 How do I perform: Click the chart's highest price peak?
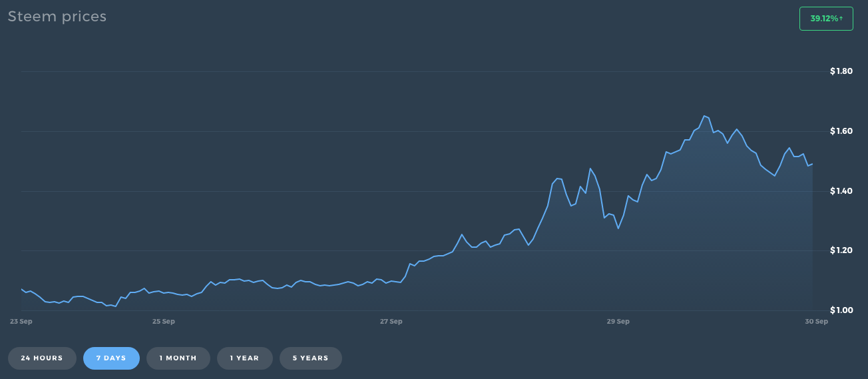(704, 116)
